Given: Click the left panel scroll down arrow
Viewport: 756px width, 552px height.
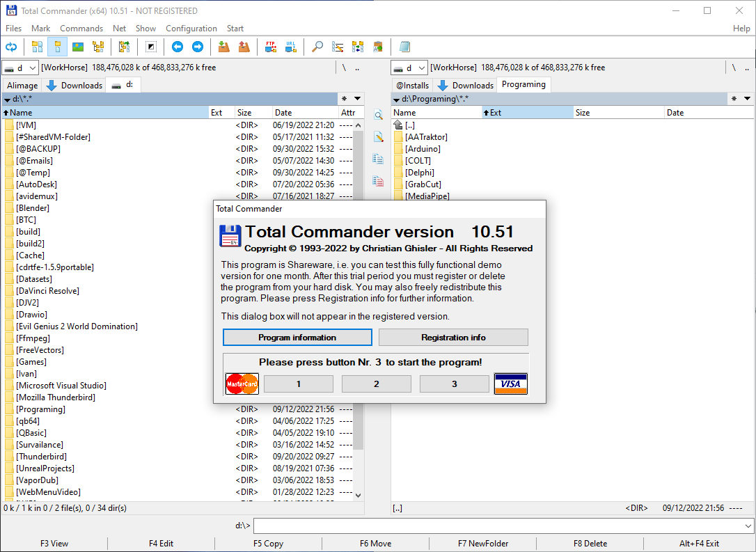Looking at the screenshot, I should (359, 495).
